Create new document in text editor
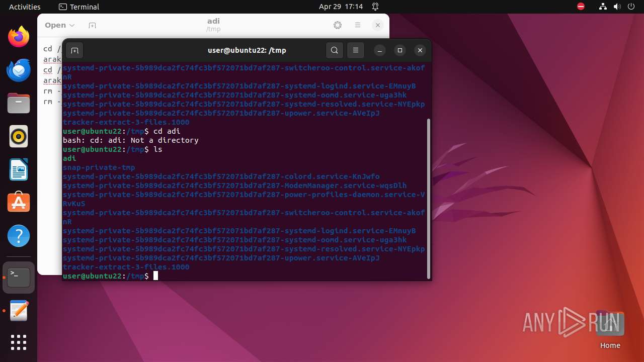 point(92,25)
